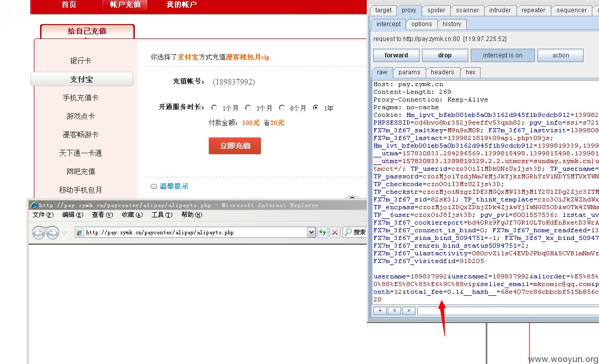Image resolution: width=599 pixels, height=364 pixels.
Task: Select the 1年 duration radio button
Action: [315, 108]
